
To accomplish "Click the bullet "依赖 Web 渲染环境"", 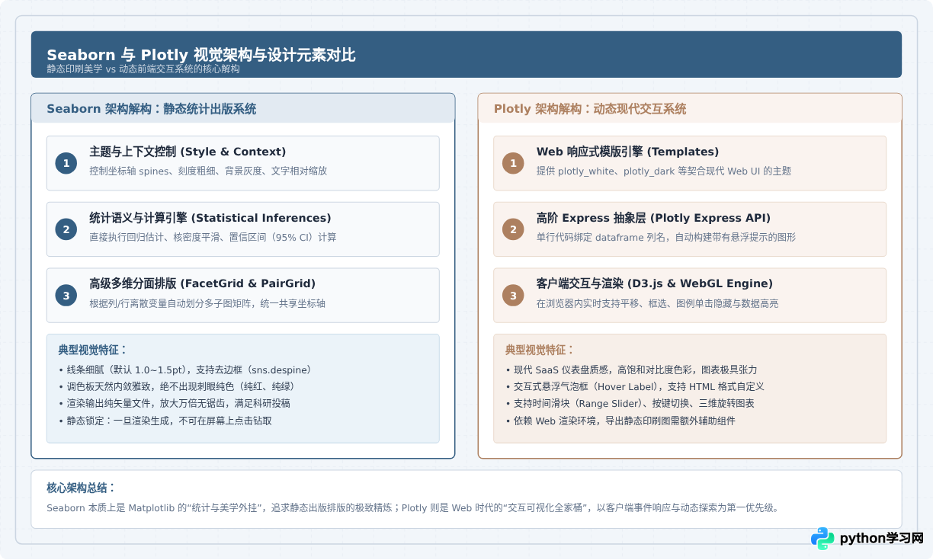I will point(620,421).
